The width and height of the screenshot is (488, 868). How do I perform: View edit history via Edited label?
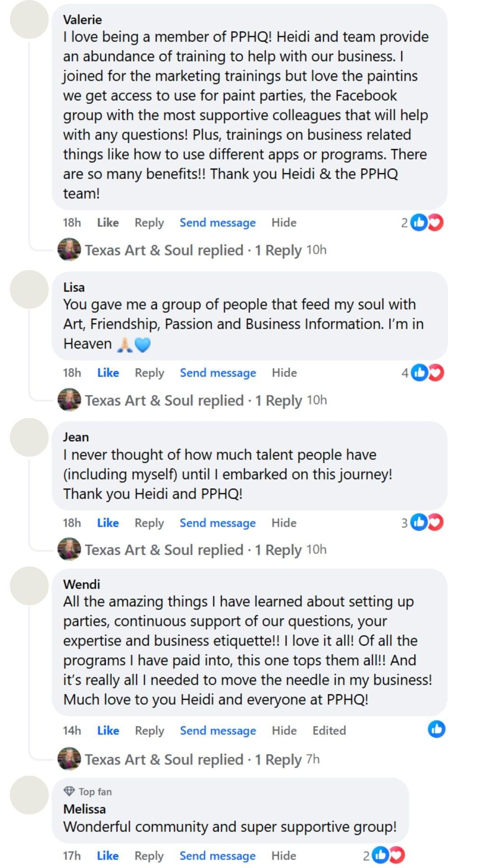pyautogui.click(x=329, y=731)
